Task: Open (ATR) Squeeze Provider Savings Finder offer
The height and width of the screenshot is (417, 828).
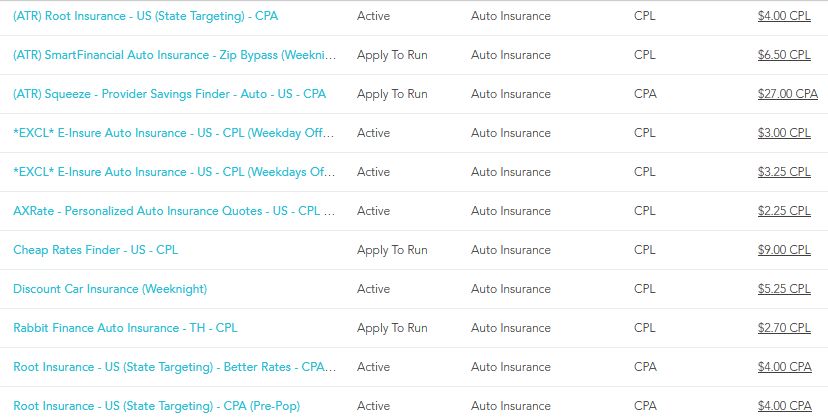Action: click(x=169, y=94)
